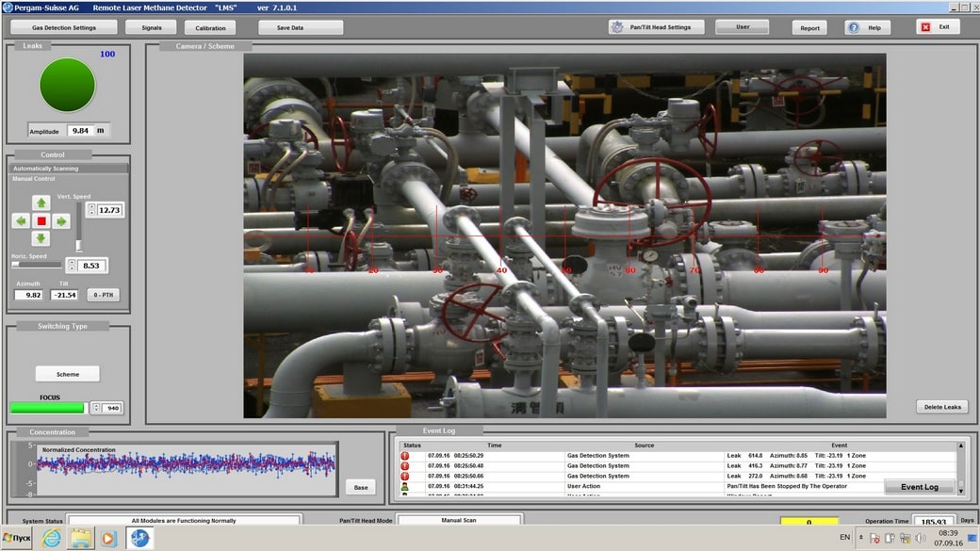This screenshot has width=980, height=551.
Task: Pan right with the green right arrow
Action: tap(61, 220)
